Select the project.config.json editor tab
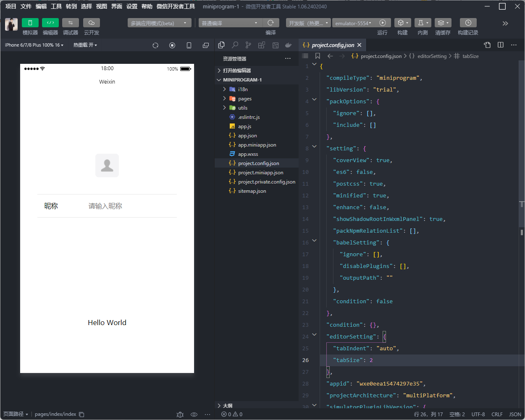525x420 pixels. 332,45
